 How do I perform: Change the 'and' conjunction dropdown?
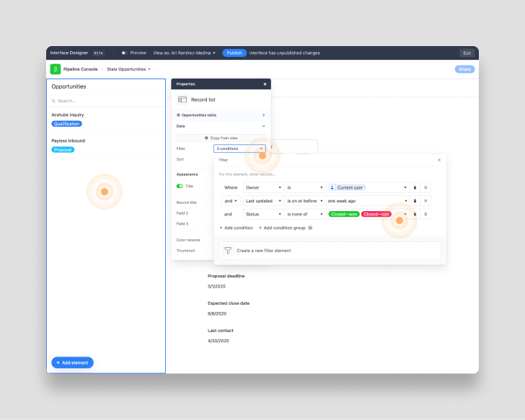click(231, 201)
